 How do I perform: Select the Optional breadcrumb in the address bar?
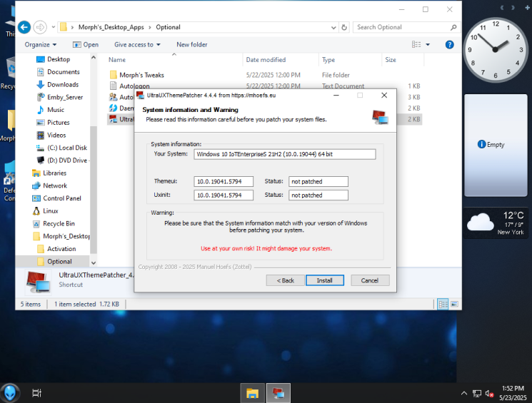(168, 27)
